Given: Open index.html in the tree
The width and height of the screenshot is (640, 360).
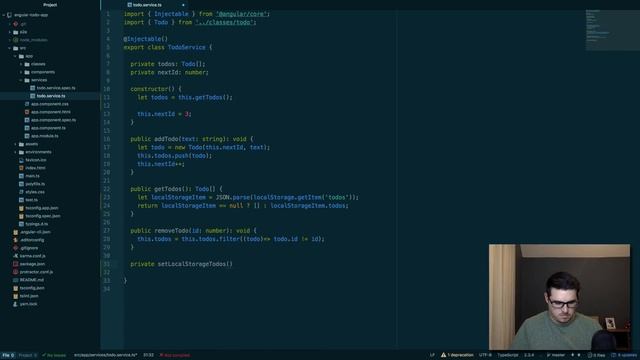Looking at the screenshot, I should (x=35, y=168).
